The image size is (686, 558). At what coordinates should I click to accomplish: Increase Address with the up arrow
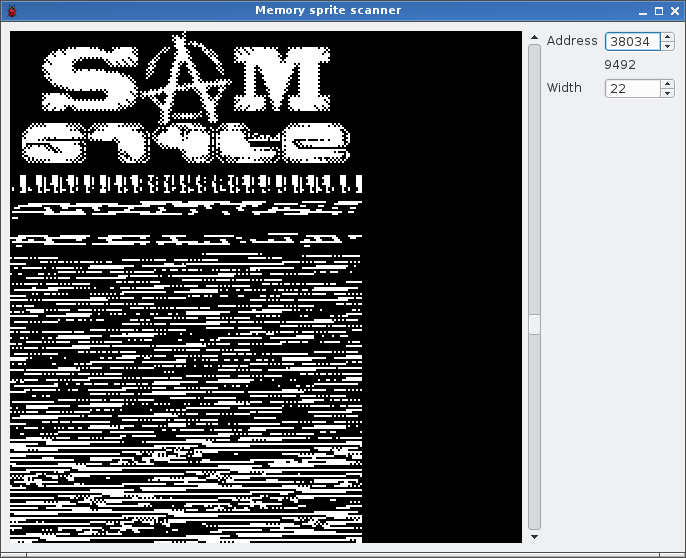click(x=667, y=37)
